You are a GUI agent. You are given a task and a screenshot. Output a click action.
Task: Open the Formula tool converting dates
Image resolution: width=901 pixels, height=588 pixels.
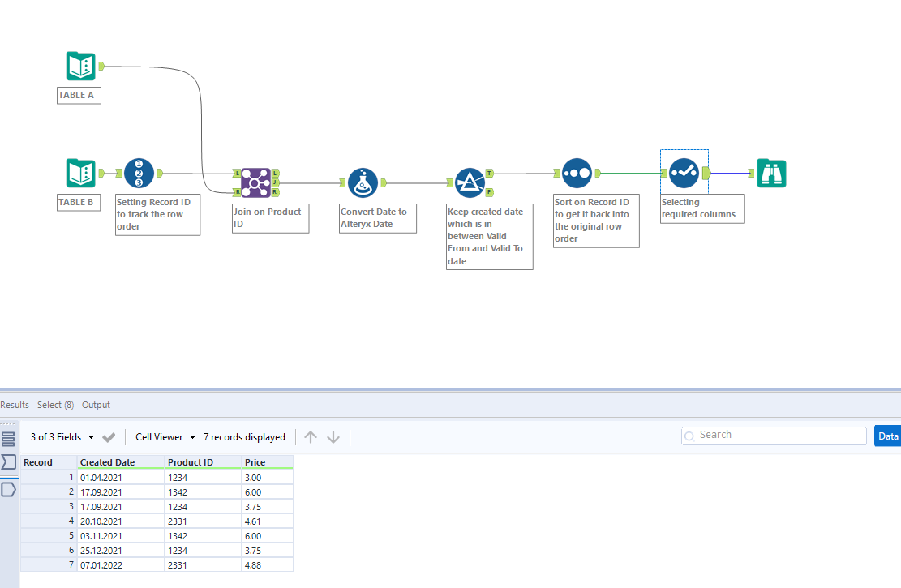click(x=363, y=182)
